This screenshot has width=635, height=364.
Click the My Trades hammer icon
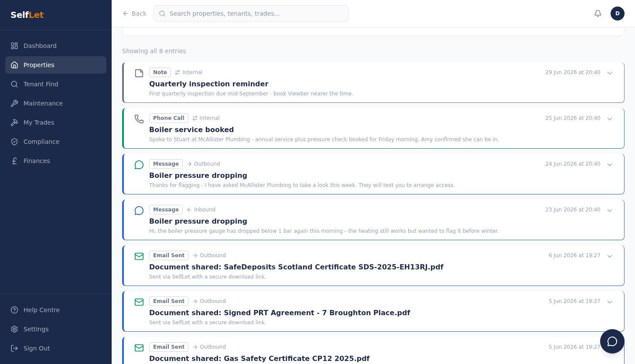tap(14, 122)
